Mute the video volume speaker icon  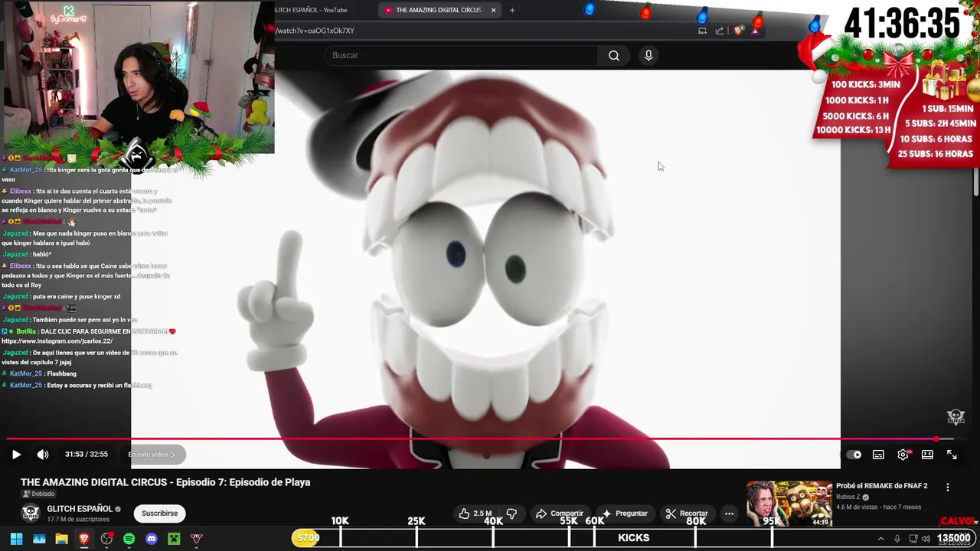[43, 455]
